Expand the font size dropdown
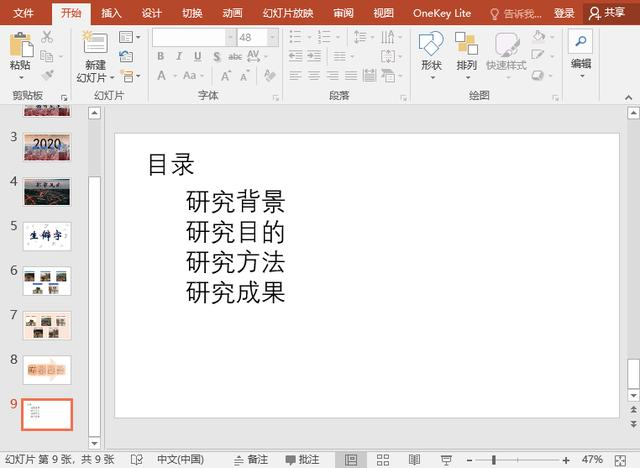Screen dimensions: 640x468 pyautogui.click(x=272, y=38)
